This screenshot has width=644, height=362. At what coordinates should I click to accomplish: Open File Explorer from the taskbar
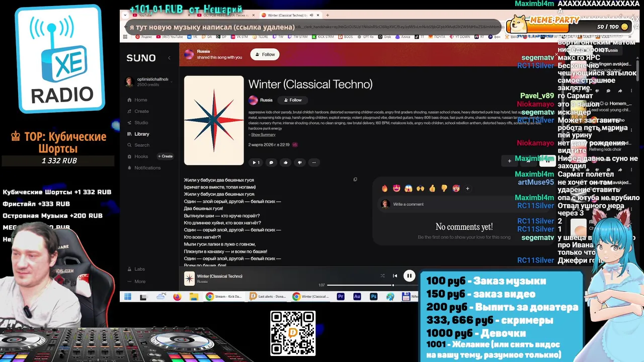194,297
